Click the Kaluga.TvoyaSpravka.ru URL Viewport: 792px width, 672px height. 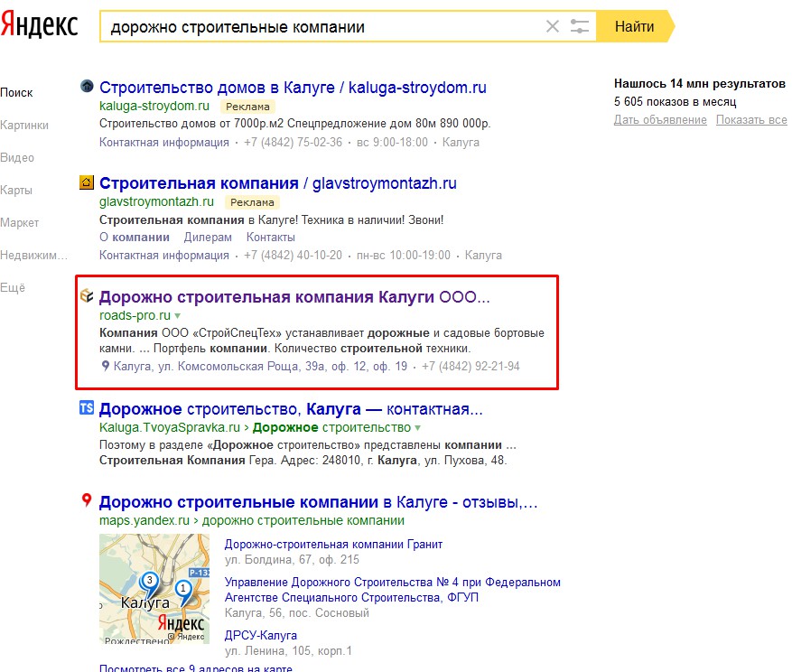(170, 427)
